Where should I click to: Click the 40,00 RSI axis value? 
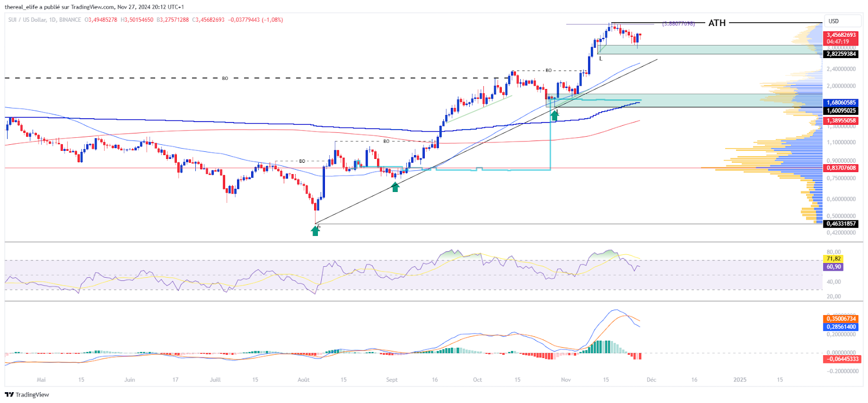click(833, 282)
